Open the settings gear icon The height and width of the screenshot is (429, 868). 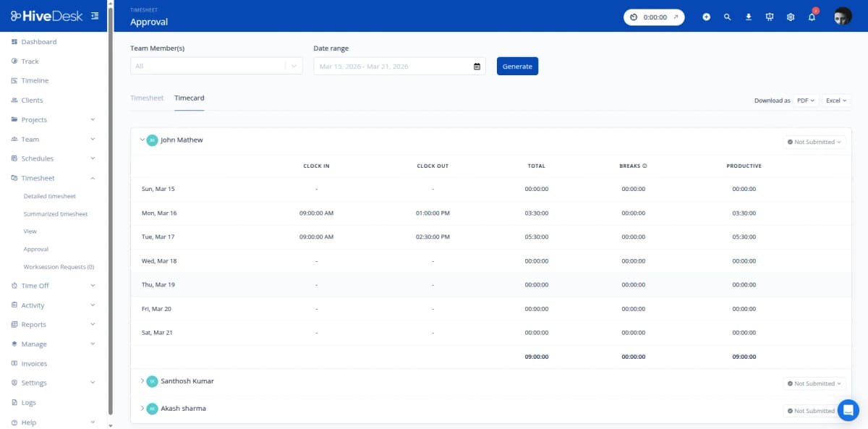[790, 16]
